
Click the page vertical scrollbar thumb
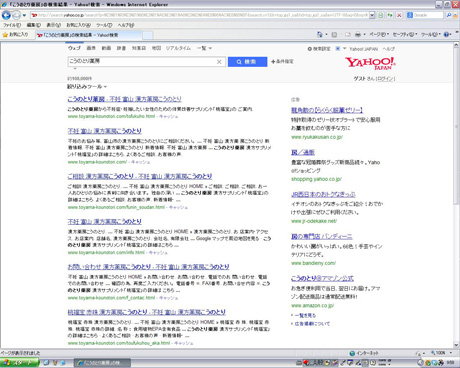(x=456, y=126)
